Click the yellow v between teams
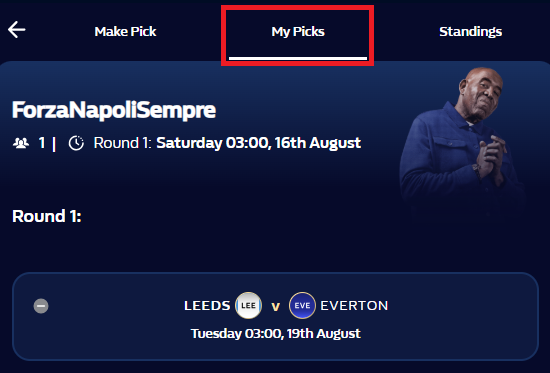Image resolution: width=550 pixels, height=373 pixels. pos(276,307)
